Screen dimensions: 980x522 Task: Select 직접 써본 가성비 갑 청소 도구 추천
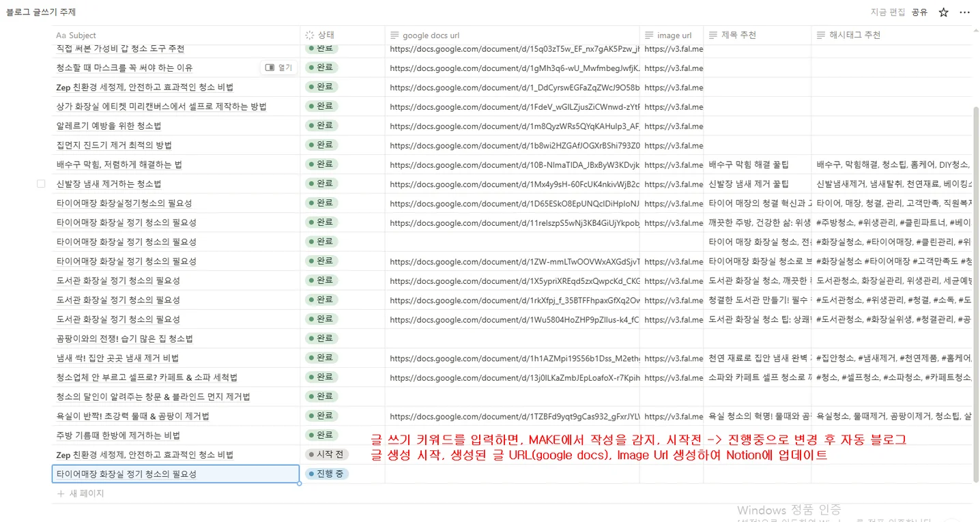[x=120, y=49]
